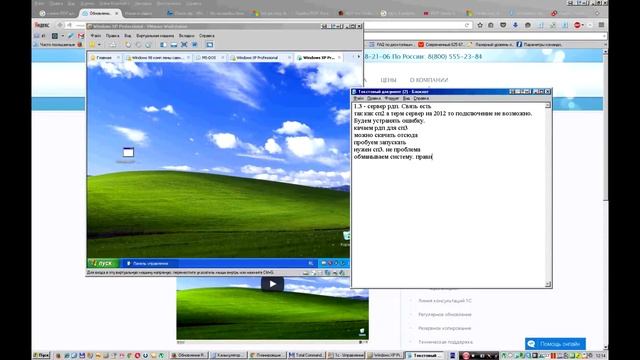Click downloads arrow icon in browser toolbar
The height and width of the screenshot is (360, 640).
coord(516,25)
